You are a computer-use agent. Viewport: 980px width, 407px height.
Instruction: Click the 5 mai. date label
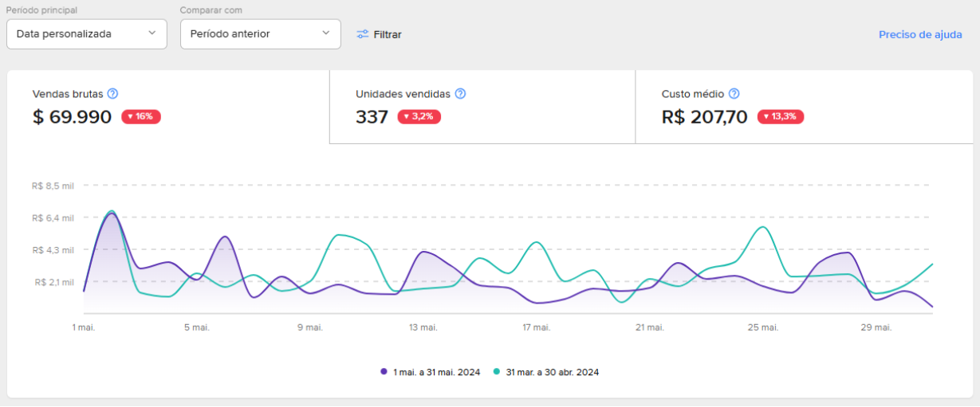196,327
